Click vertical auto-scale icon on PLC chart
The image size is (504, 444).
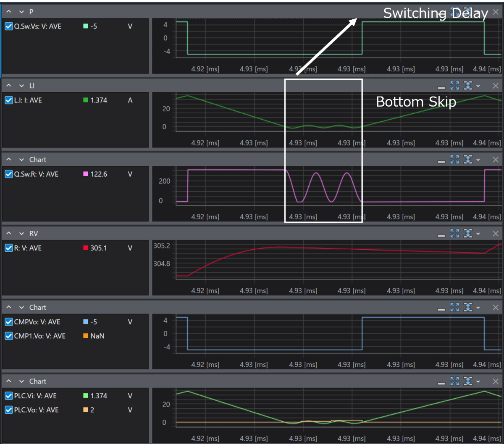pyautogui.click(x=467, y=381)
